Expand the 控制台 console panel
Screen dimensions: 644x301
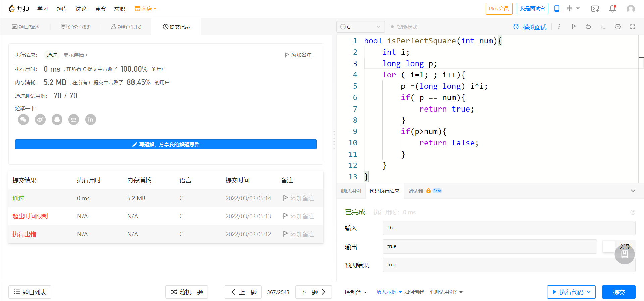tap(355, 292)
